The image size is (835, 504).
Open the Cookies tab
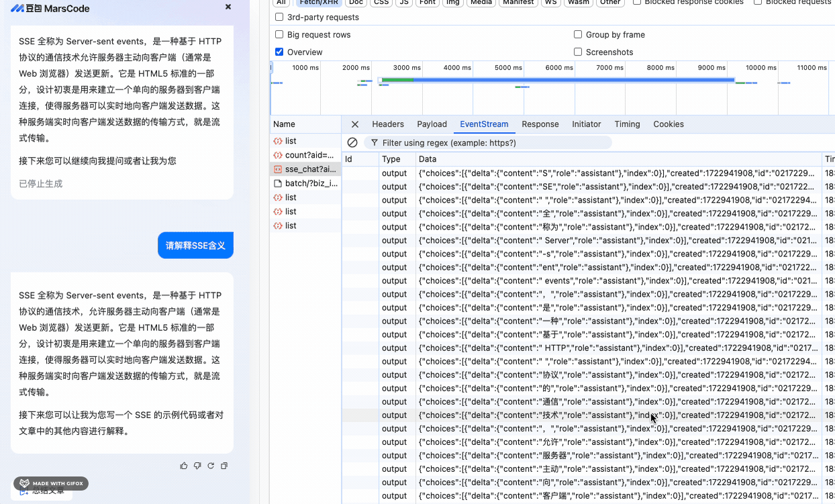pos(669,124)
